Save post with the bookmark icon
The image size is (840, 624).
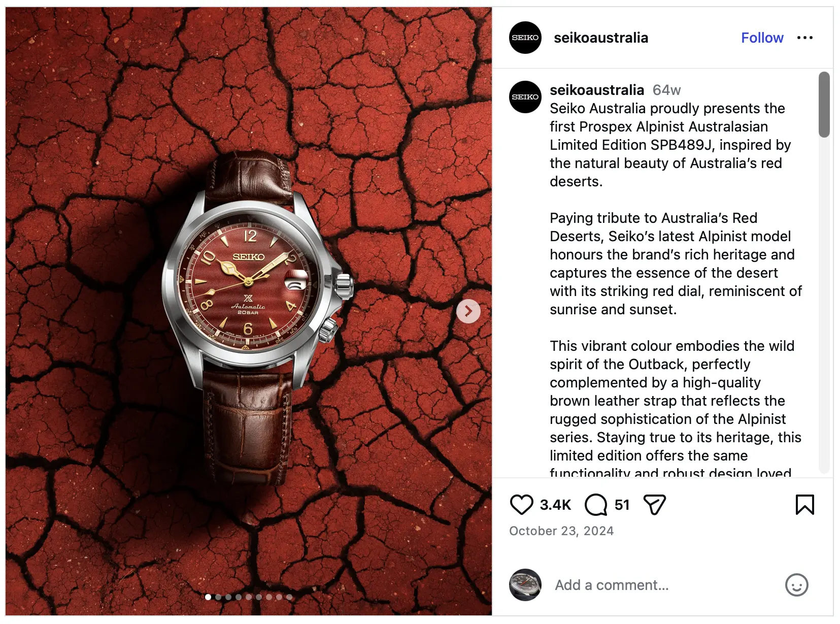point(805,505)
